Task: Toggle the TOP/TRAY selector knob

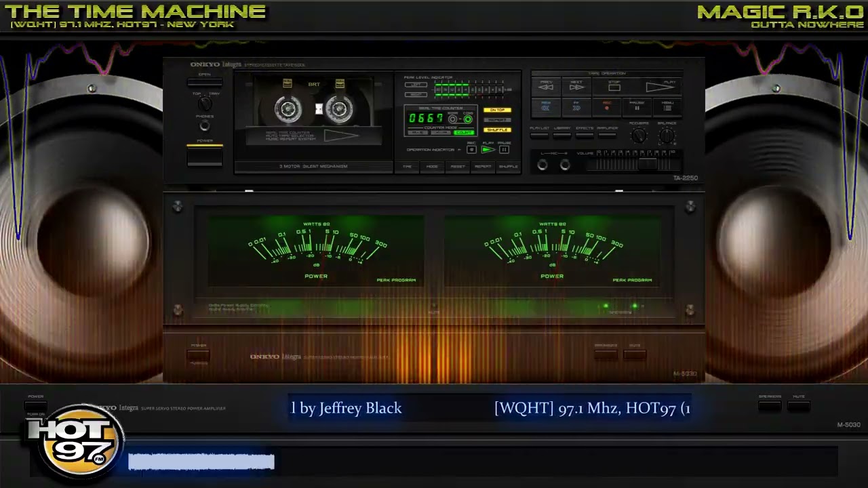Action: pos(205,104)
